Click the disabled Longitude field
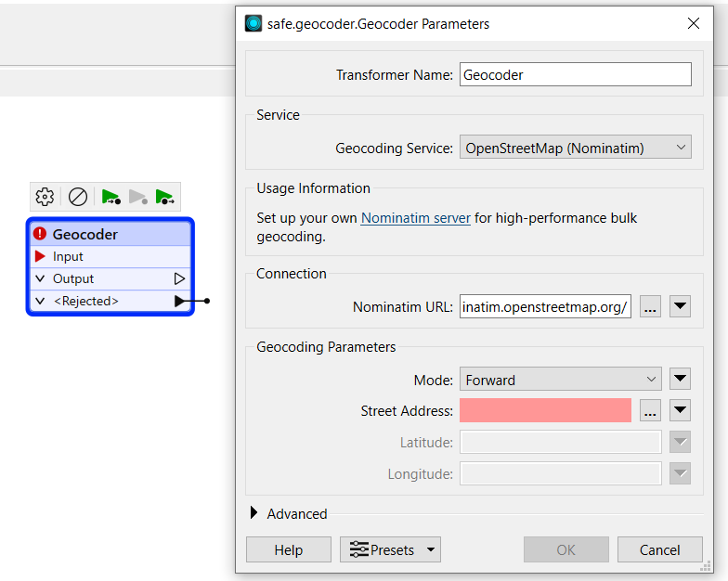Screen dimensions: 728x581 561,473
